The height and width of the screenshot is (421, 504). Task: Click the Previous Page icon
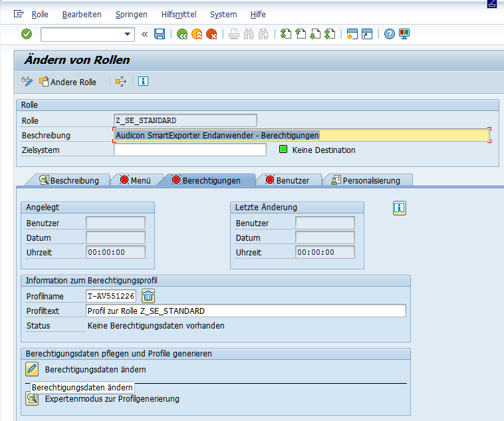coord(301,34)
